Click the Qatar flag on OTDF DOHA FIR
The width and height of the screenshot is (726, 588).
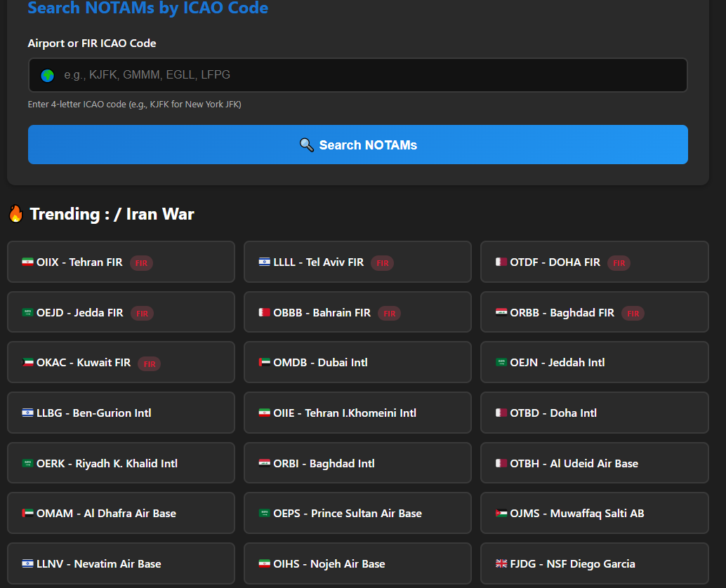pos(500,261)
